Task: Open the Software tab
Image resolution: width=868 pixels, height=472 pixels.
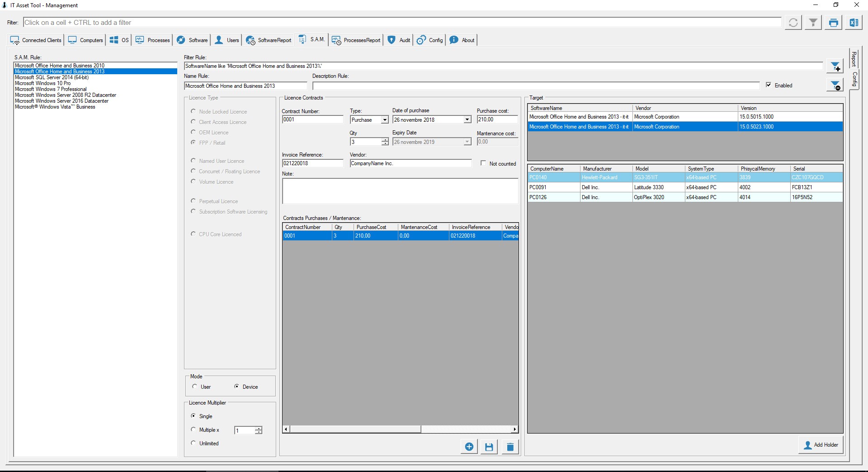Action: (x=192, y=40)
